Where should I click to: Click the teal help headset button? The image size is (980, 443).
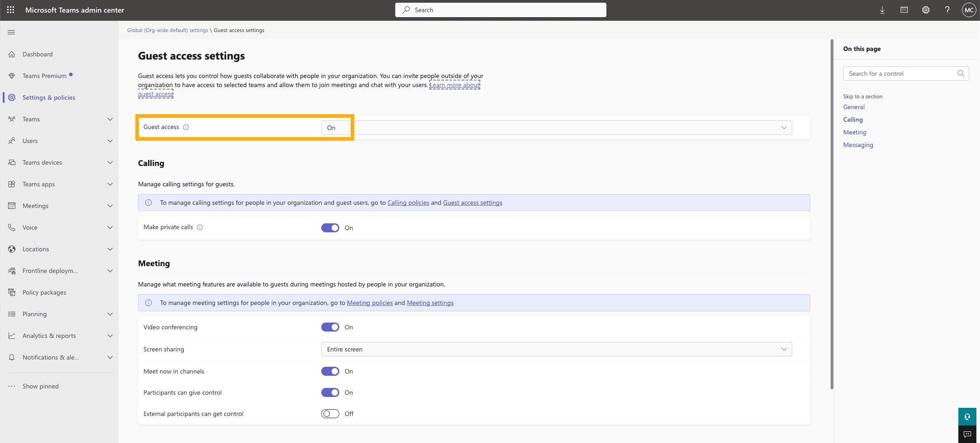coord(967,416)
